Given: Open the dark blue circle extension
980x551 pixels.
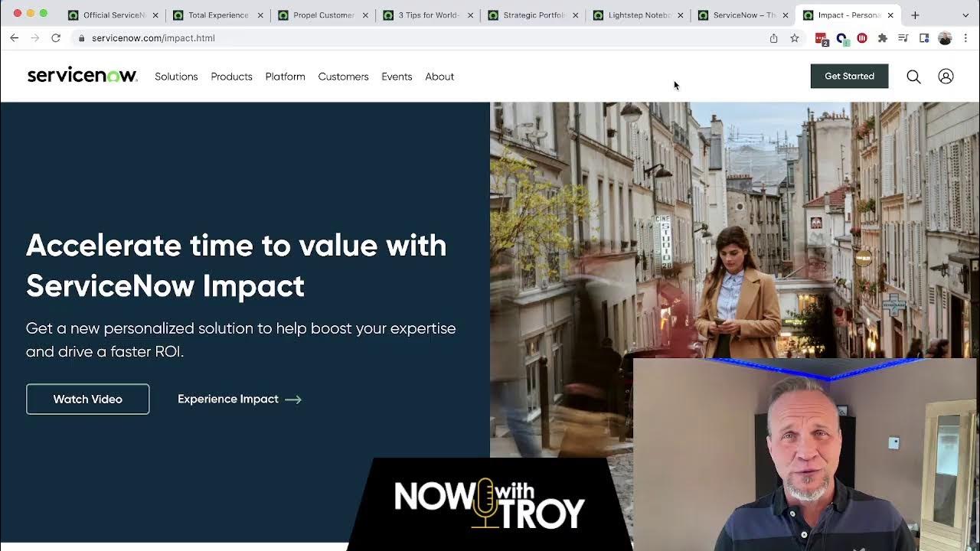Looking at the screenshot, I should (842, 38).
